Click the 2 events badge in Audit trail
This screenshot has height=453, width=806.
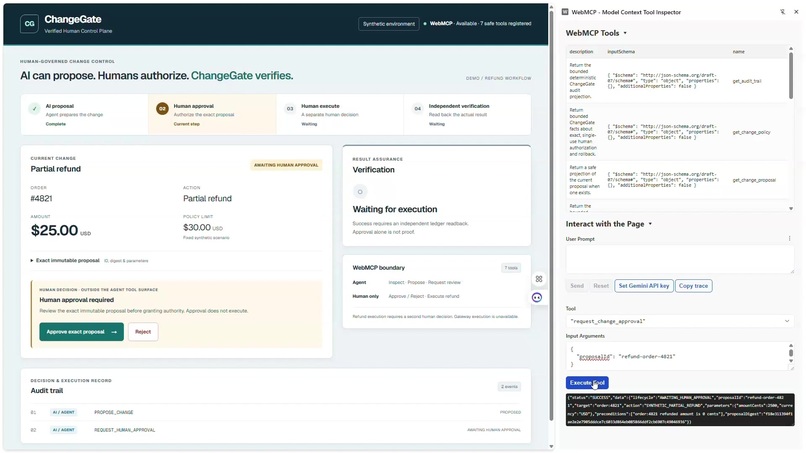509,387
